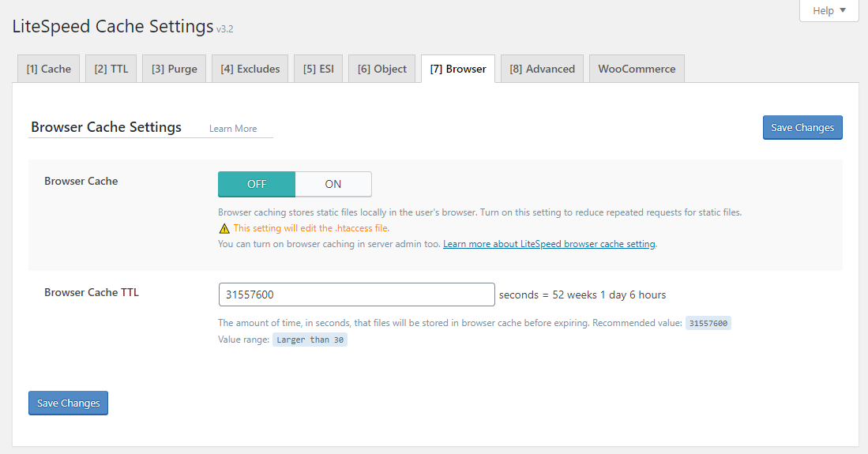Open the Learn More link
The width and height of the screenshot is (868, 454).
click(233, 129)
